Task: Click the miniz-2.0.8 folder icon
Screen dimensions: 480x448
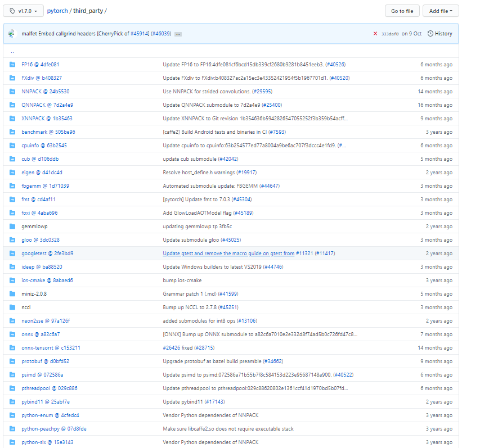Action: pos(12,293)
